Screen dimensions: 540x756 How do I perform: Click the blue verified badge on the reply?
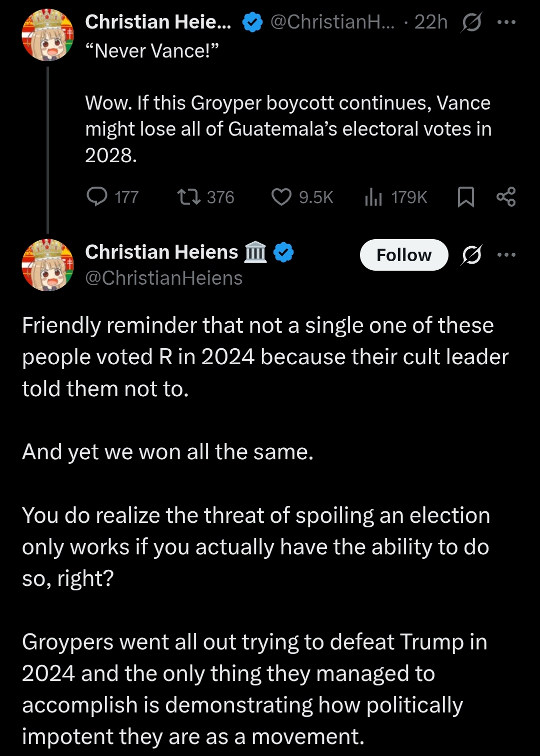284,252
